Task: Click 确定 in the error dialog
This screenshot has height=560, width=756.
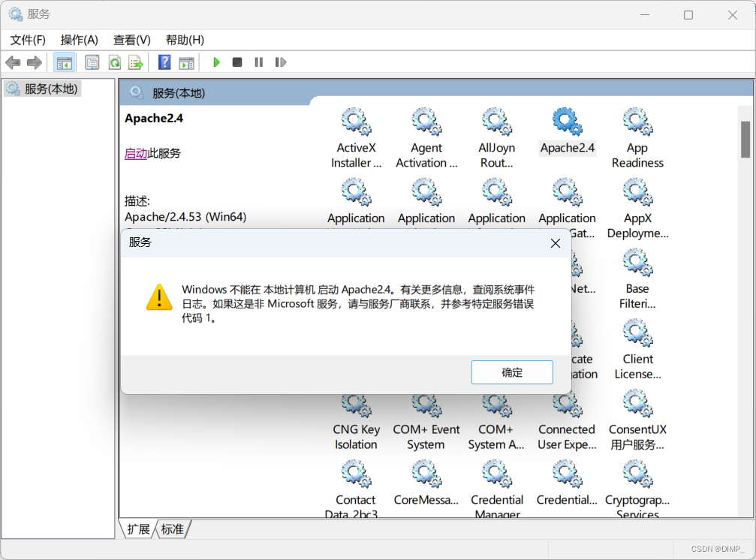Action: [511, 372]
